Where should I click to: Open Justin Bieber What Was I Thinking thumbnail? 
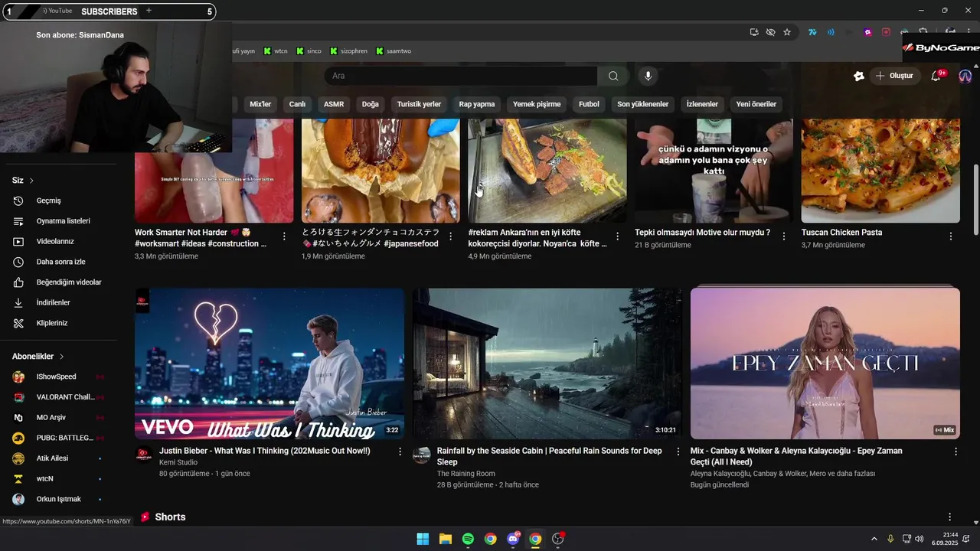tap(269, 364)
